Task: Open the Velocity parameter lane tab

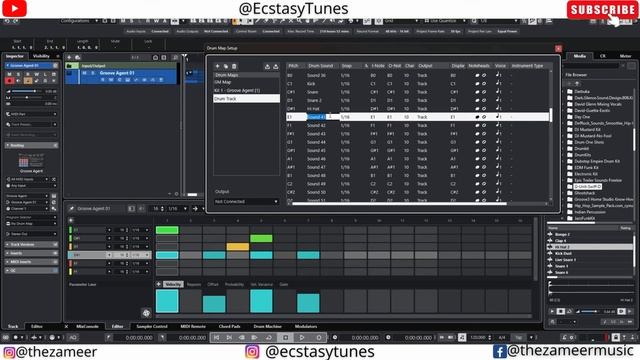Action: [x=173, y=284]
